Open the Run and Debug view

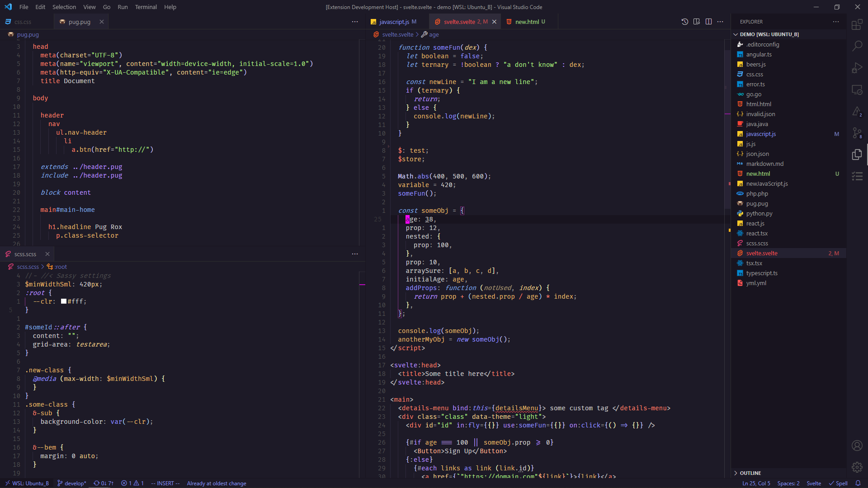857,68
